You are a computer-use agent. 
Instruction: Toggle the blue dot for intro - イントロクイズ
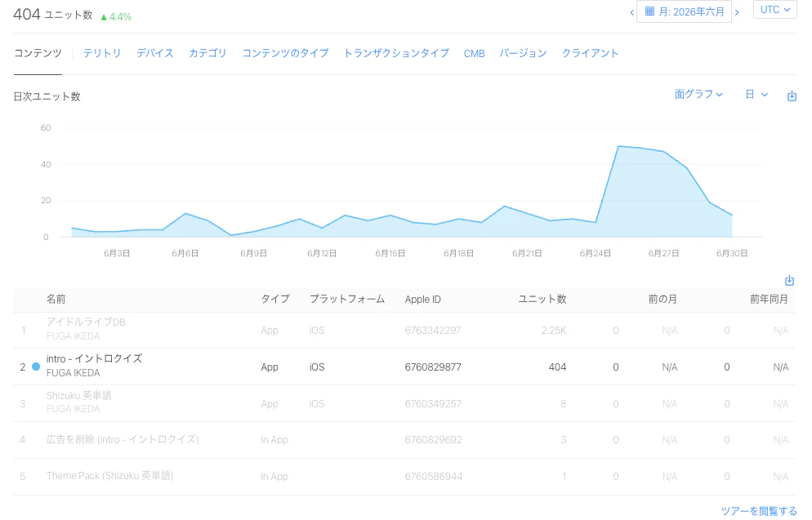click(x=36, y=367)
